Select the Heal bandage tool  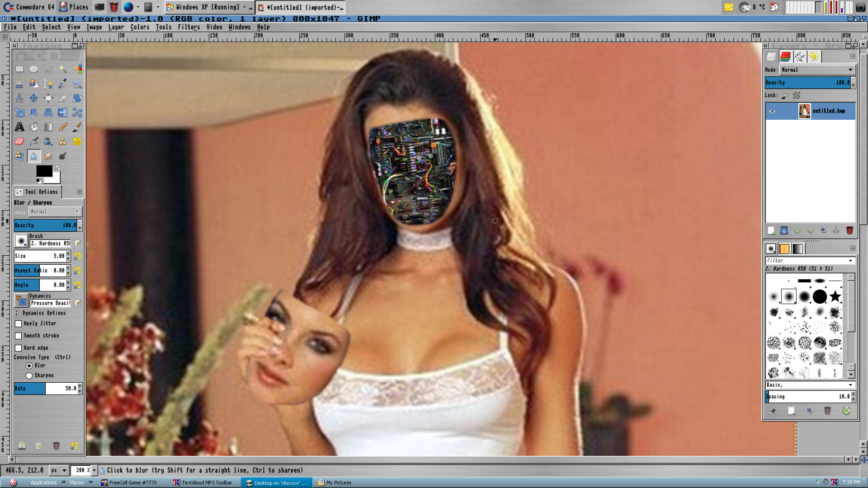(x=77, y=141)
